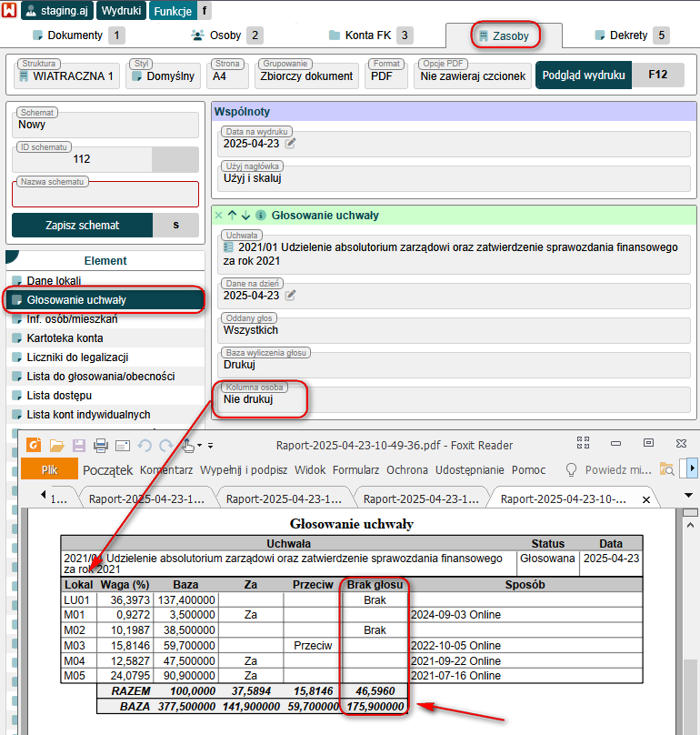Click the Podgląd wydruku button
Screen dimensions: 700x735
coord(584,75)
